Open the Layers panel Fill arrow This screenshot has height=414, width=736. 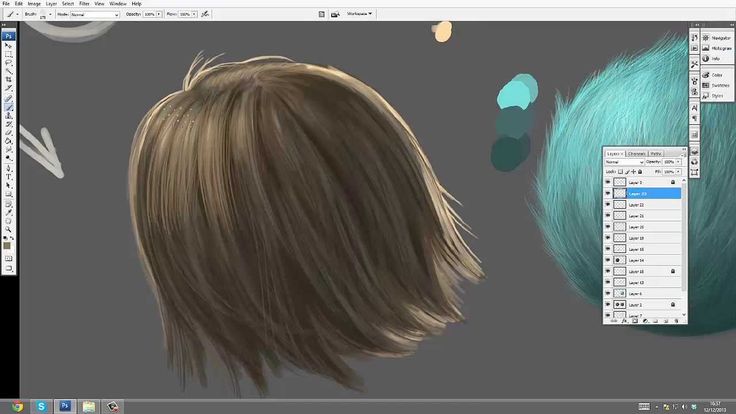(678, 172)
